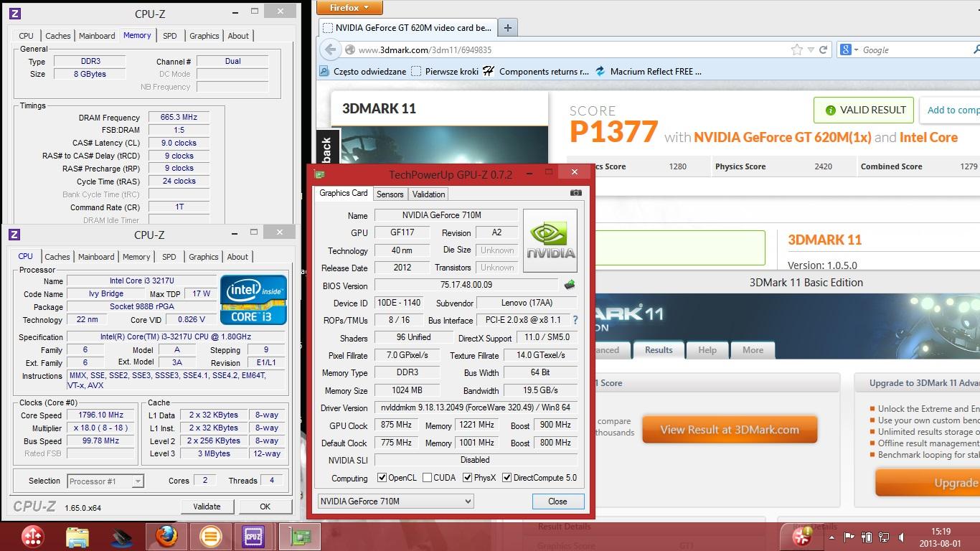Show URL history with the address bar arrow
Image resolution: width=980 pixels, height=551 pixels.
[x=811, y=50]
